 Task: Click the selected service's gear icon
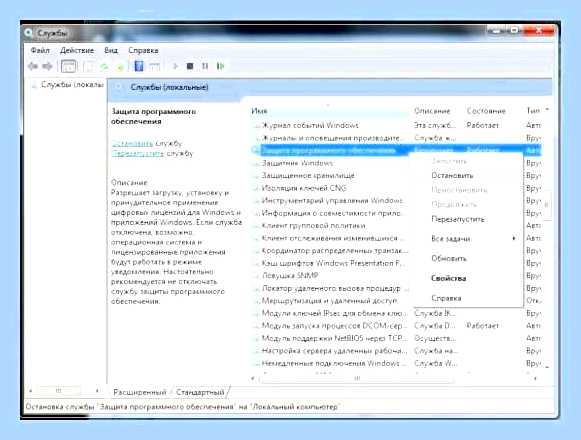click(x=255, y=150)
